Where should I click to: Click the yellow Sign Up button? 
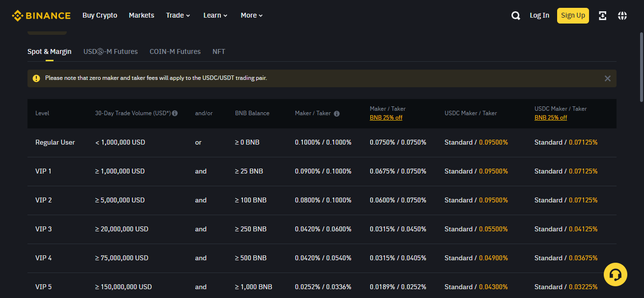coord(573,15)
